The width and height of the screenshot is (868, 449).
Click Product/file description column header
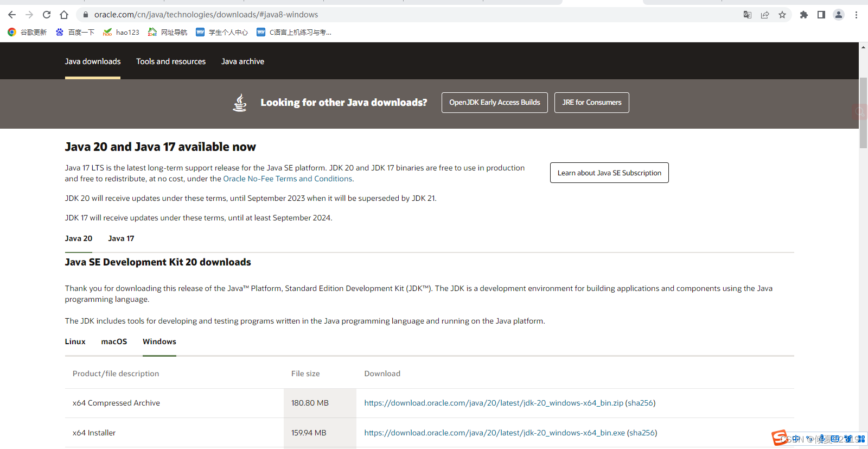[116, 374]
